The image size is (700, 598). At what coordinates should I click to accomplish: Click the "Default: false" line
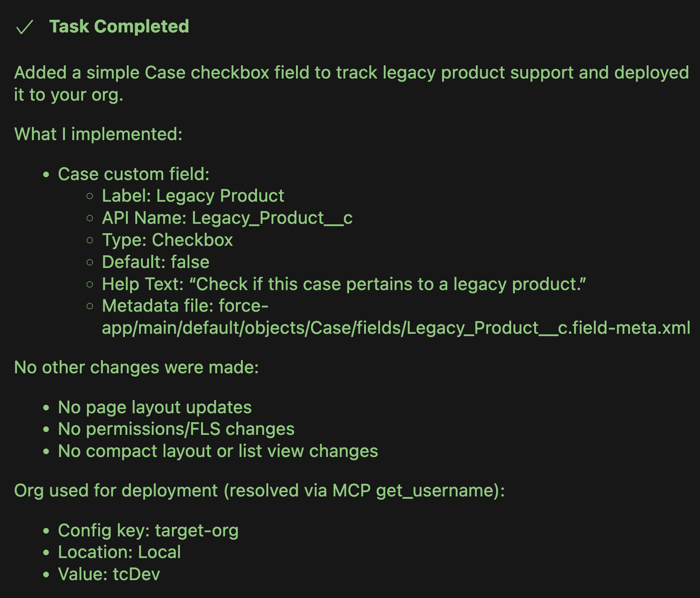[156, 262]
